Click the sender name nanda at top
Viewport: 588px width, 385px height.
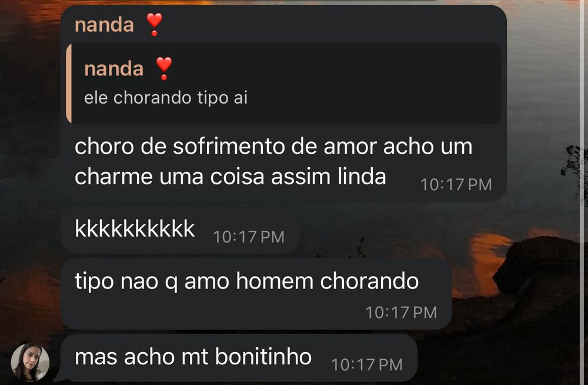[104, 25]
